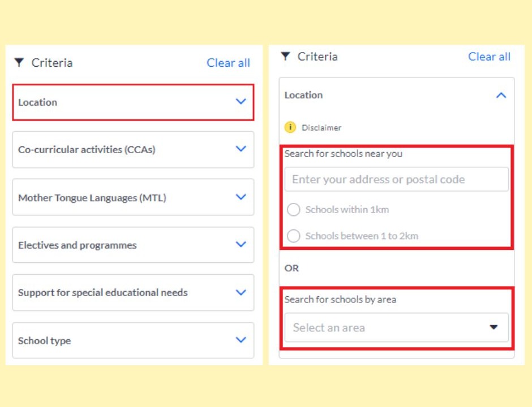Select the Schools within 1km option
This screenshot has width=532, height=407.
[x=293, y=210]
